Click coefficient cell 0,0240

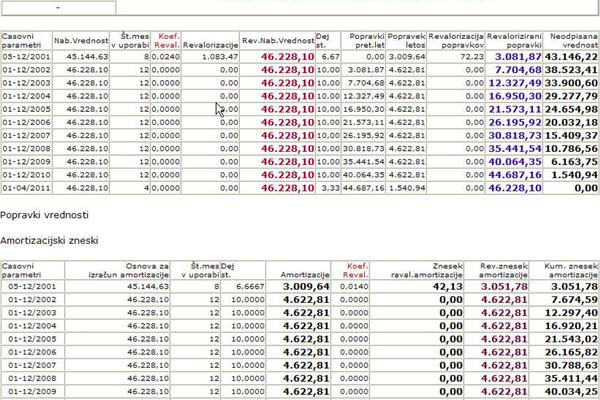[x=166, y=57]
